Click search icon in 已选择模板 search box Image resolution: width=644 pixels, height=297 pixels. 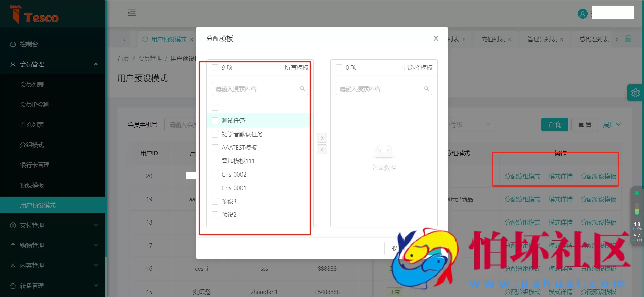point(426,89)
